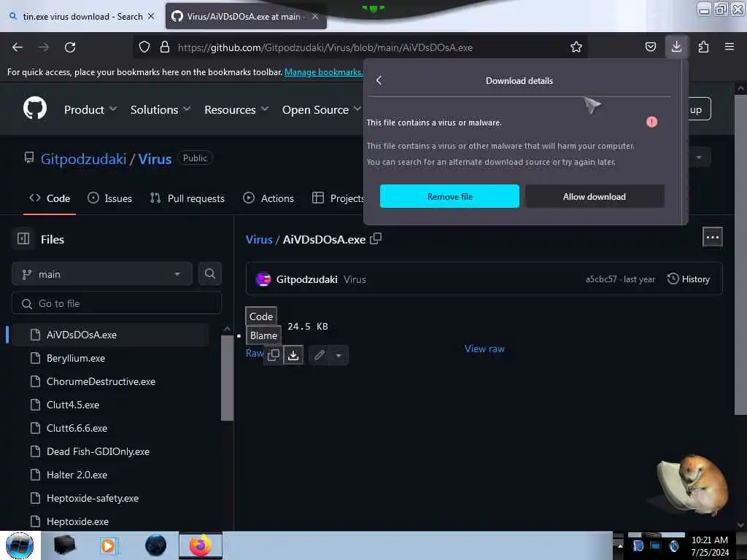Open the media player taskbar icon
The width and height of the screenshot is (747, 560).
pyautogui.click(x=108, y=545)
